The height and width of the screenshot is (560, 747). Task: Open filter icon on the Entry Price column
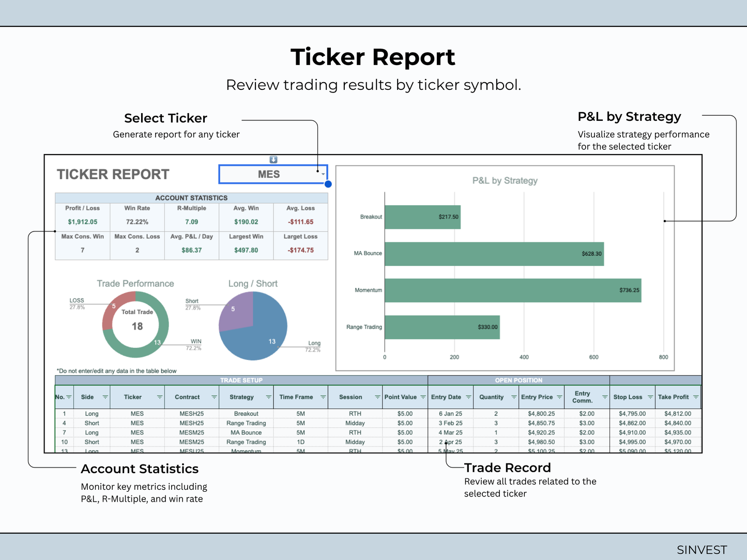559,397
